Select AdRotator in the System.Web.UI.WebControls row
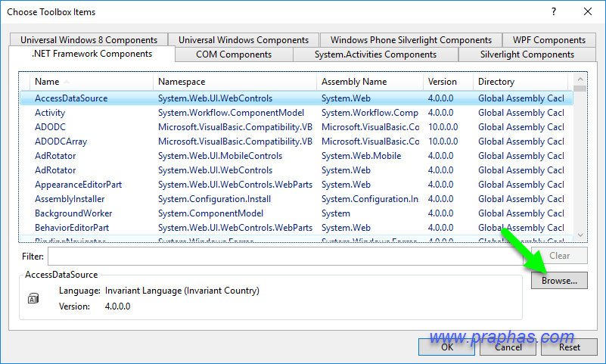Viewport: 606px width, 364px height. [x=297, y=170]
